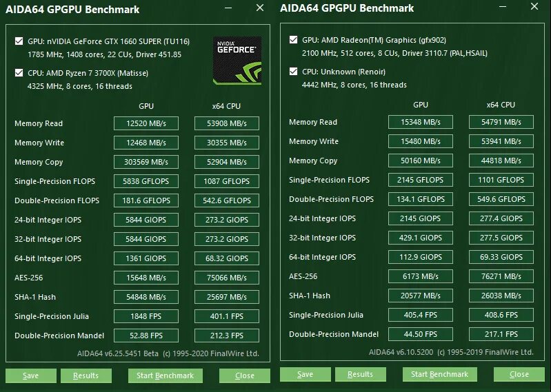Select 277.4 GIOPS 24-bit integer value
The width and height of the screenshot is (551, 392).
point(501,218)
